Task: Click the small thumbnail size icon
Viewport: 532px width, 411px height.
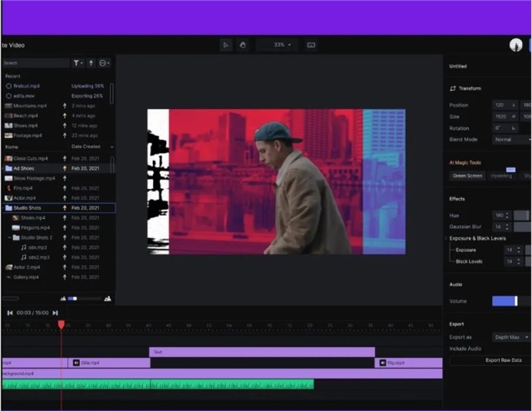Action: [63, 299]
